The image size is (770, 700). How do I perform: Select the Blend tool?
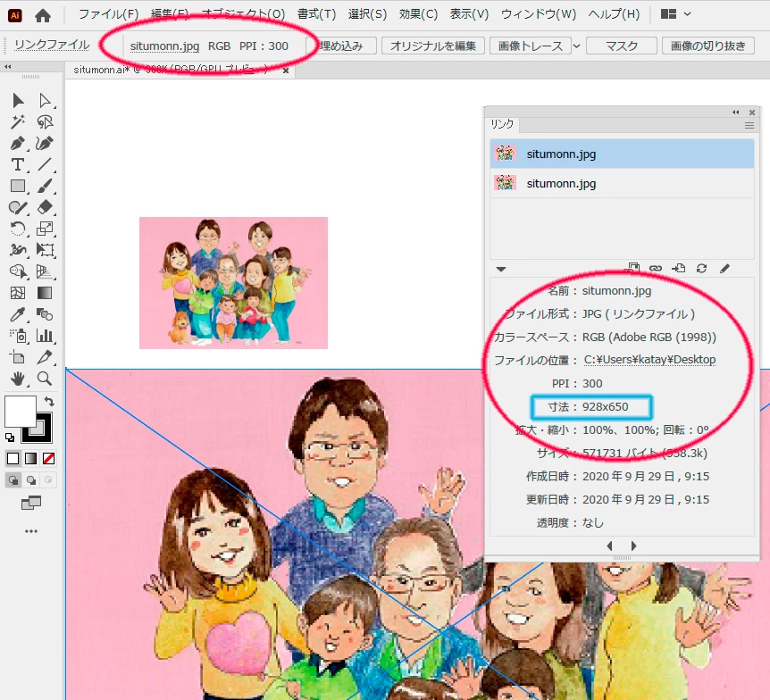pyautogui.click(x=45, y=314)
